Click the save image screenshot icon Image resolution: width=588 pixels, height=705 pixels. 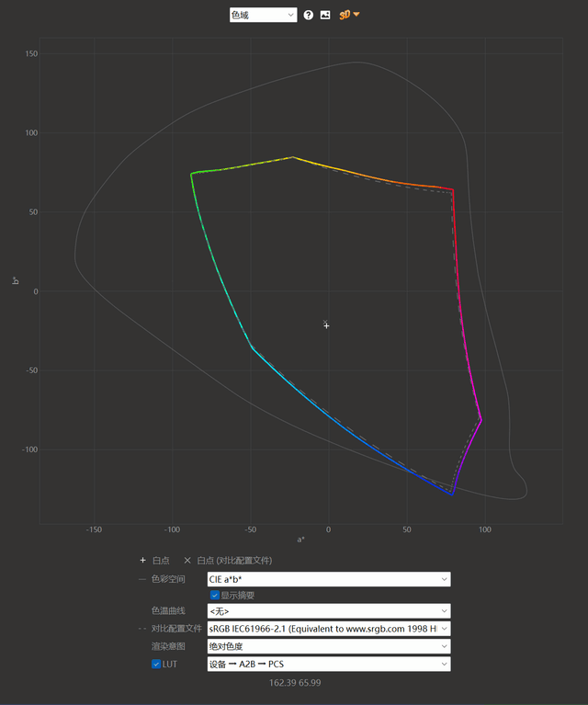click(325, 15)
